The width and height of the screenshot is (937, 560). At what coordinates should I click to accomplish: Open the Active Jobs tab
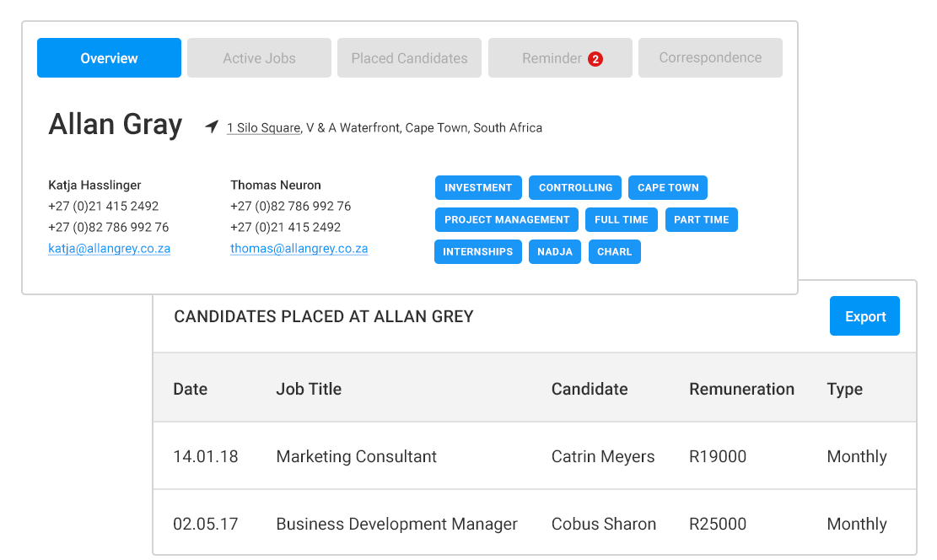[259, 58]
